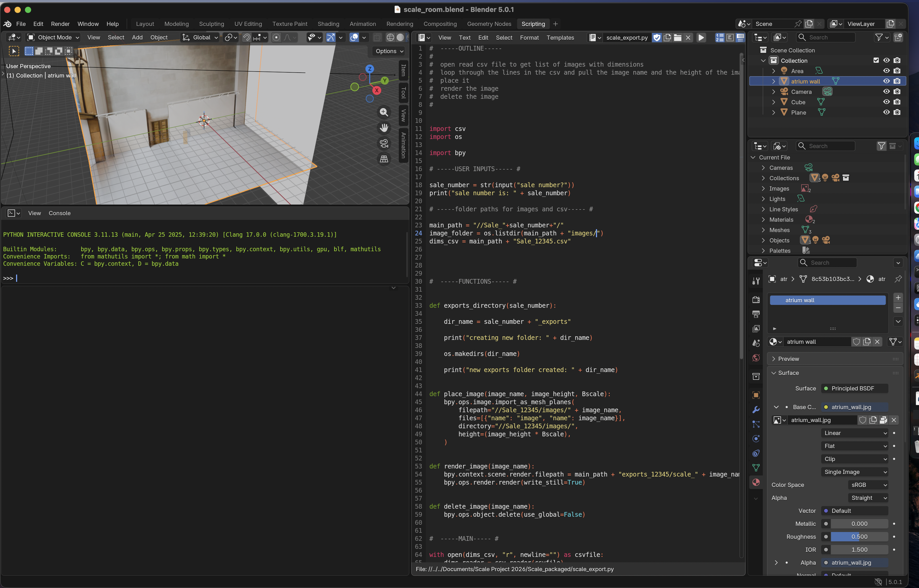The image size is (919, 588).
Task: Open the Templates menu in text editor
Action: pos(560,37)
